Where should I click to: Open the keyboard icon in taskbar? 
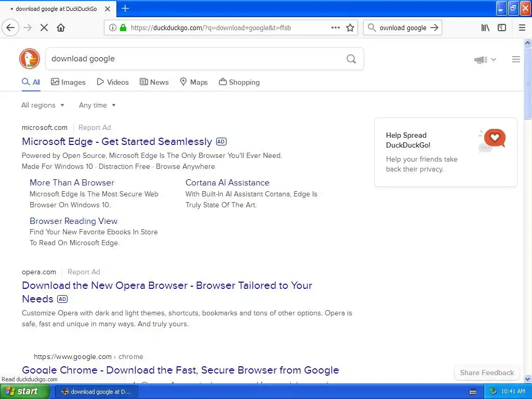click(x=473, y=392)
